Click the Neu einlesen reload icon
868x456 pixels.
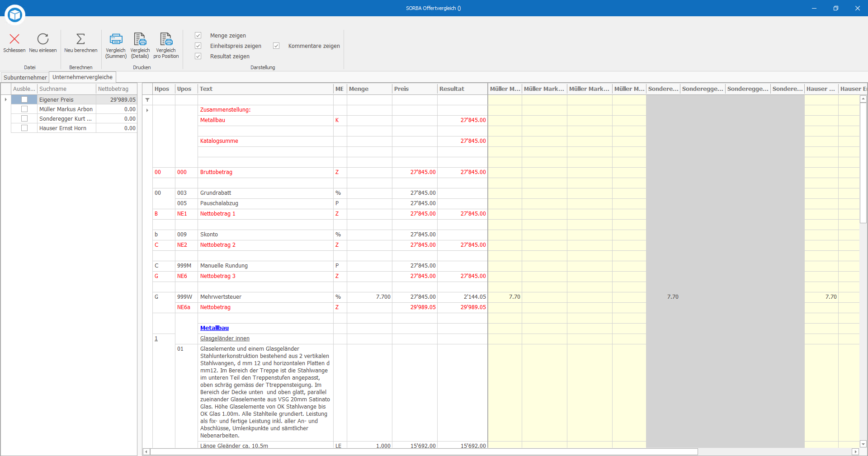[43, 39]
